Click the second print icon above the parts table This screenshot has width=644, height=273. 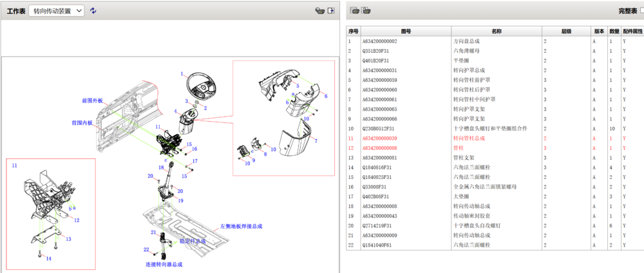tap(366, 10)
